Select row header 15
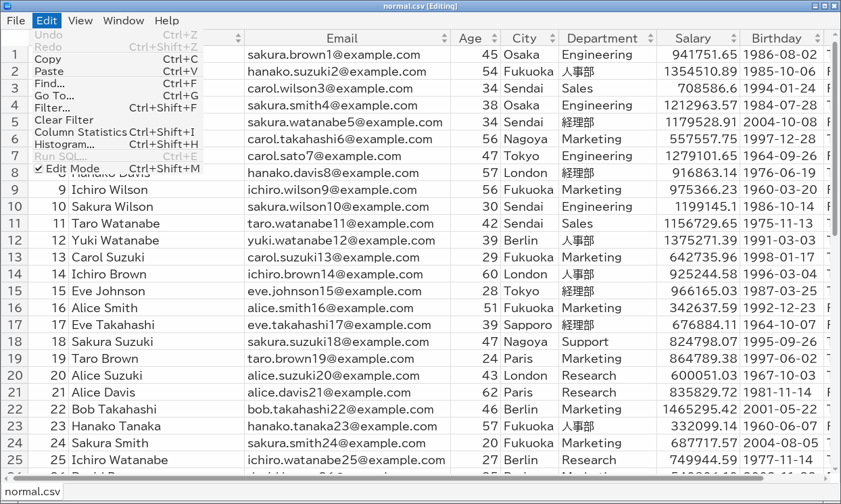The height and width of the screenshot is (504, 841). pos(15,291)
